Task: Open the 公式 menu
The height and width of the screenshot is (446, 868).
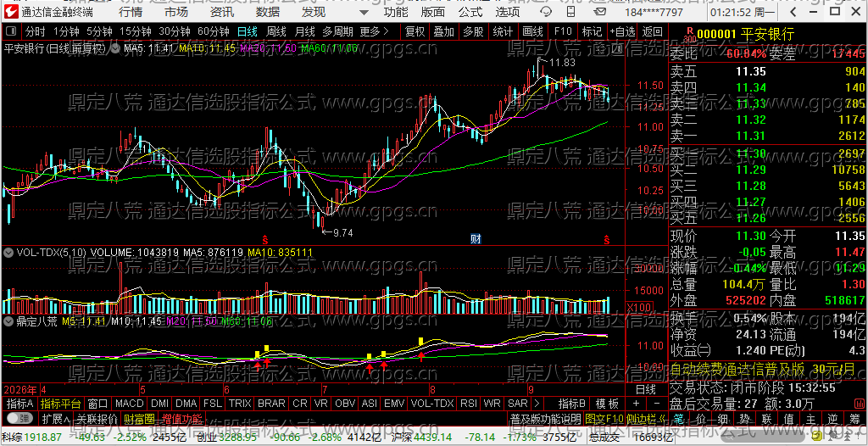Action: click(470, 12)
